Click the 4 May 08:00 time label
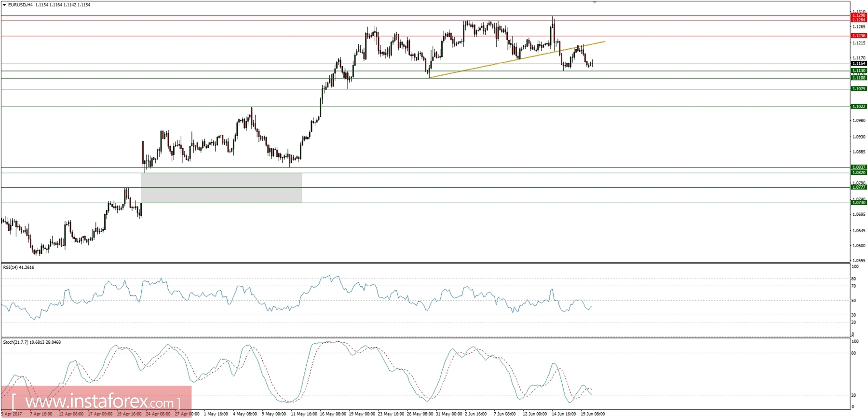868x419 pixels. 245,414
